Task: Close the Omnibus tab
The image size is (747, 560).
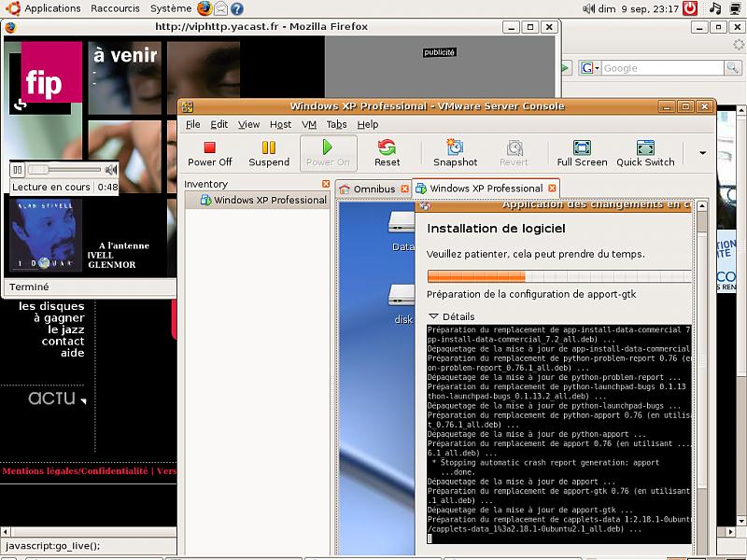Action: 404,189
